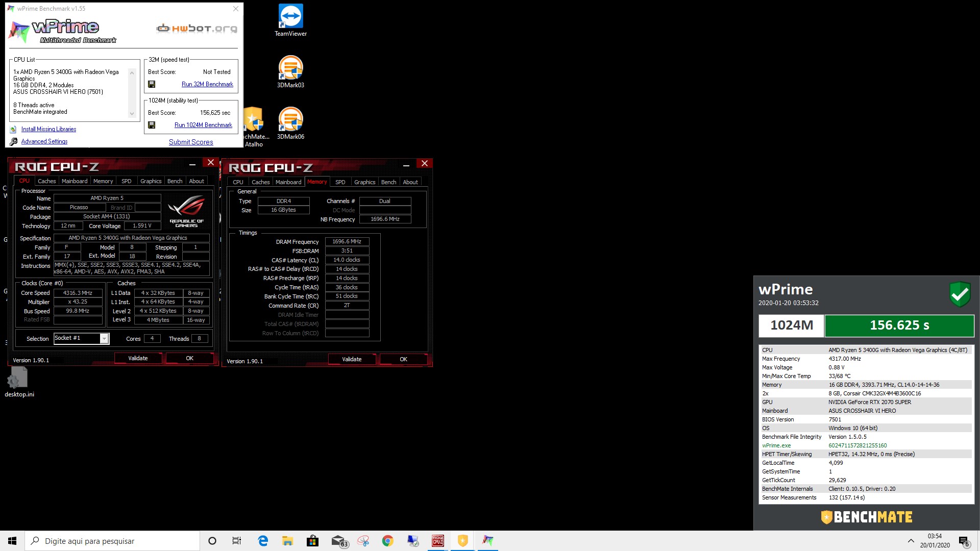The image size is (980, 551).
Task: Click the wPrime.exe hash value
Action: click(857, 445)
